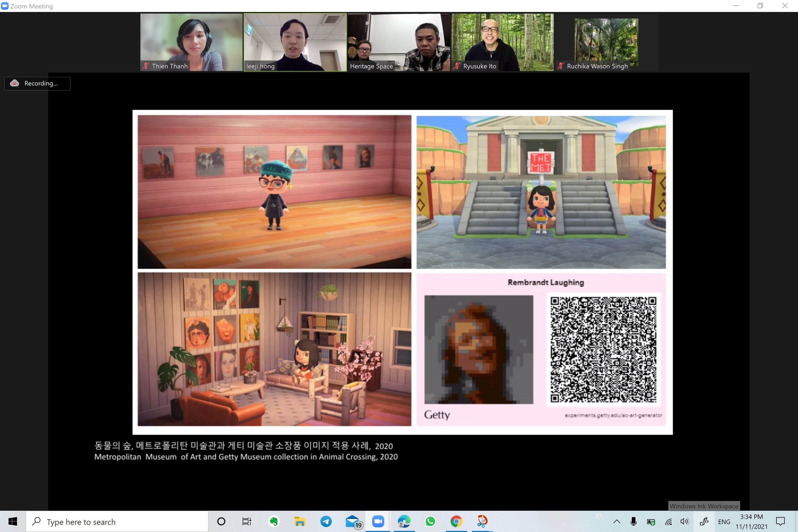Select Heritage Space's video thumbnail

399,41
